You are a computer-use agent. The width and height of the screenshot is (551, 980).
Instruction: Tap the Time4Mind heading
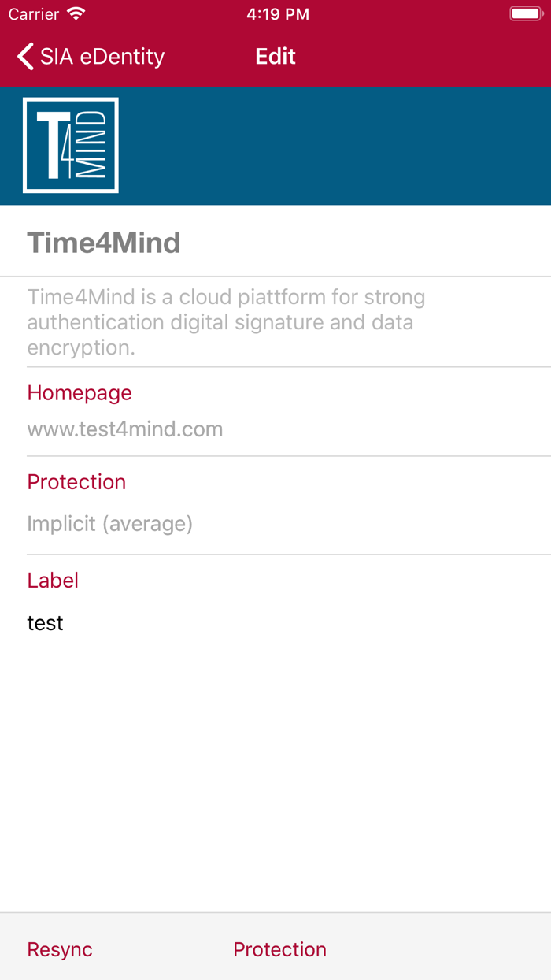click(x=104, y=243)
